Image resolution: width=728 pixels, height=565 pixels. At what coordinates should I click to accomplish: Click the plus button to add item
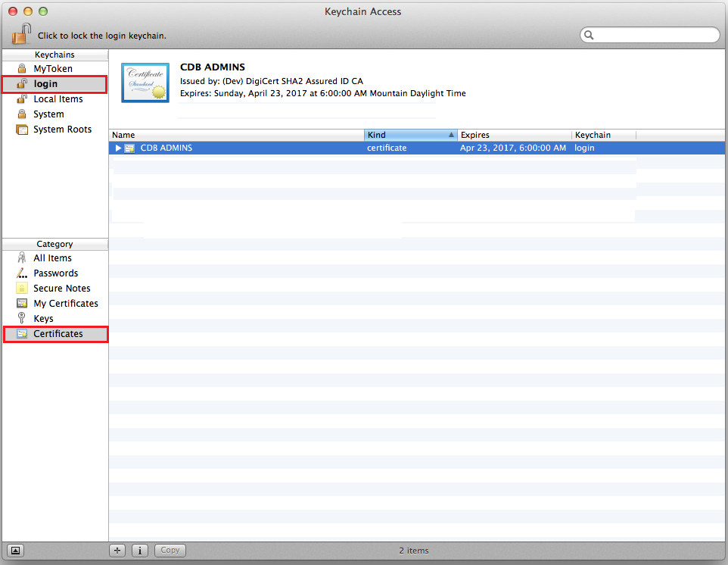117,551
